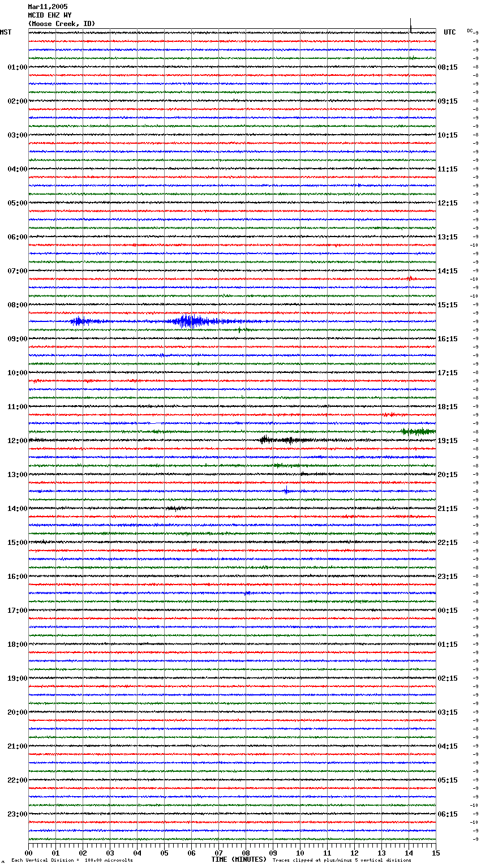Select the DC offset column header
This screenshot has width=481, height=868.
click(x=470, y=31)
